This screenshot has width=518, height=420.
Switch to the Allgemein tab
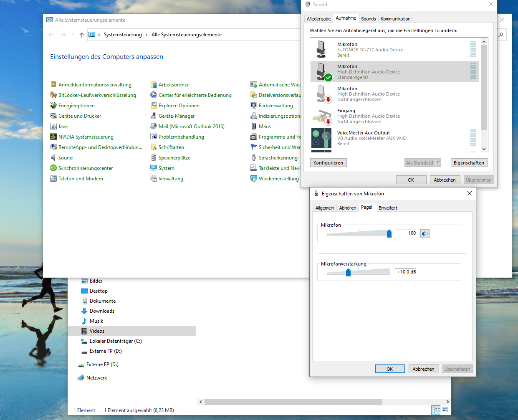point(325,208)
